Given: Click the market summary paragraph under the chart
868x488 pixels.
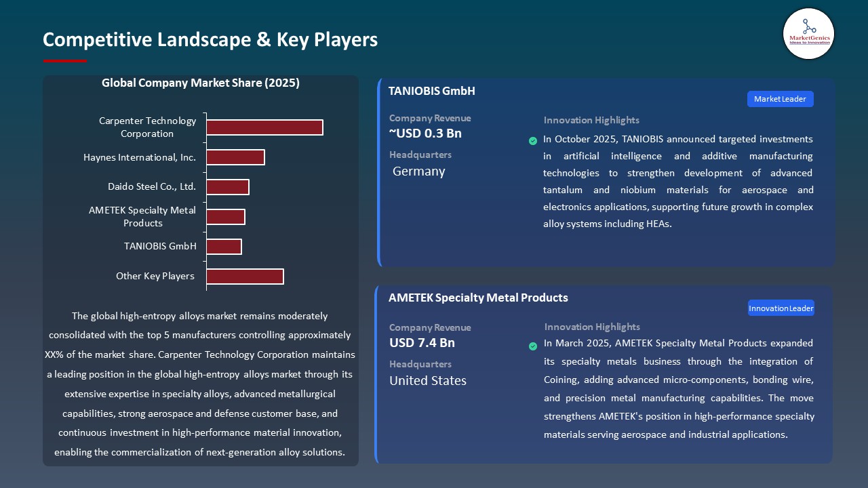Looking at the screenshot, I should click(x=201, y=384).
